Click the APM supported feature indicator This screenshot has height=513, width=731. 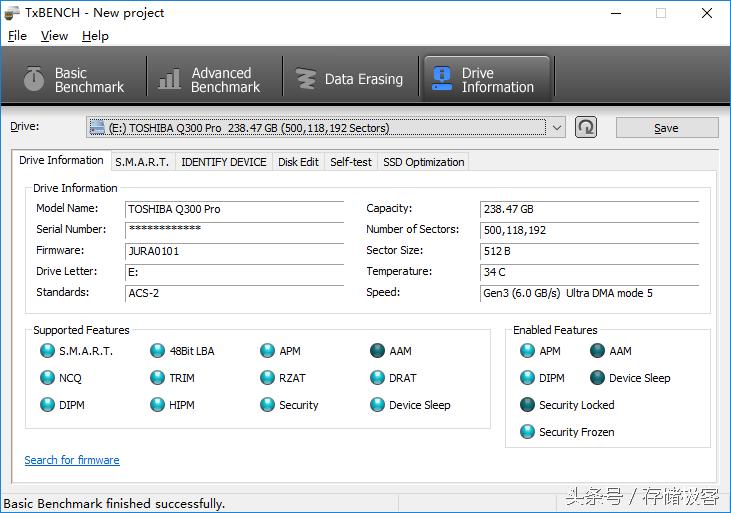[268, 351]
